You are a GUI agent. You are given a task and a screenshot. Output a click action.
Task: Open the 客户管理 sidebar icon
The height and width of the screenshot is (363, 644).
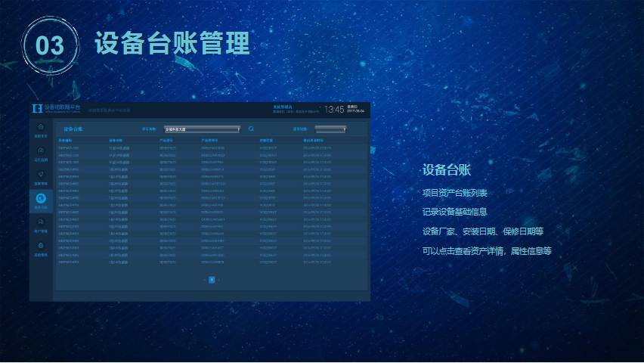click(41, 223)
